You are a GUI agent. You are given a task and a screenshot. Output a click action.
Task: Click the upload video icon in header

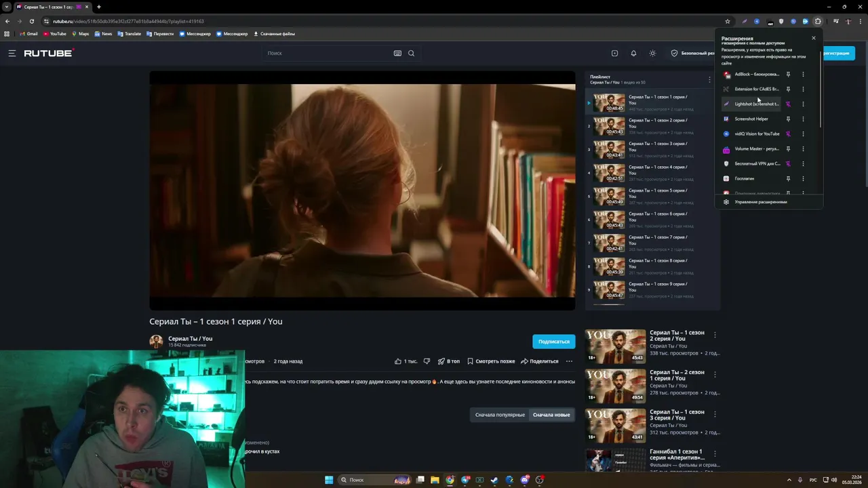[x=614, y=53]
